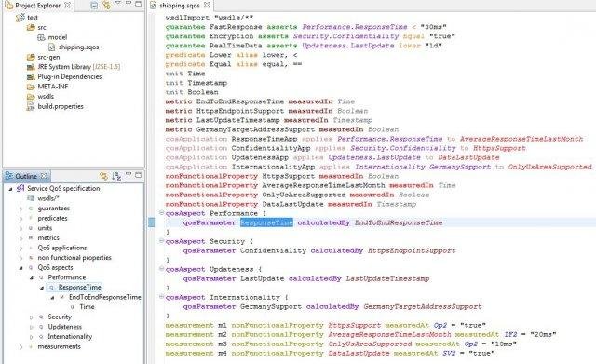Image resolution: width=596 pixels, height=364 pixels.
Task: Click the test project icon
Action: [20, 18]
